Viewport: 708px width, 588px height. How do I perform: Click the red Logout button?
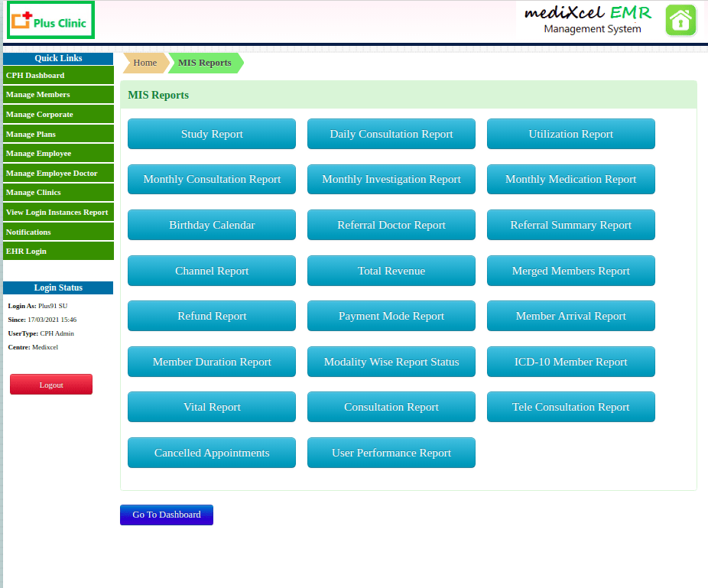tap(51, 385)
